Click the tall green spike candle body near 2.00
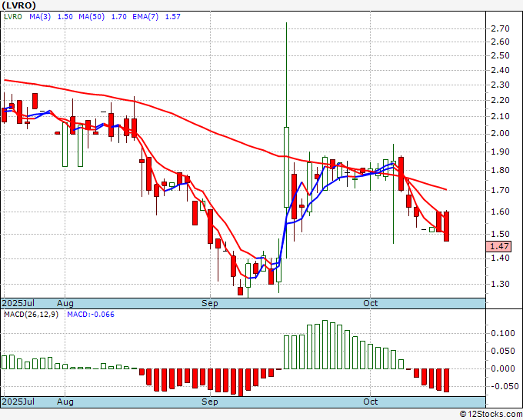The height and width of the screenshot is (420, 523). [x=286, y=167]
